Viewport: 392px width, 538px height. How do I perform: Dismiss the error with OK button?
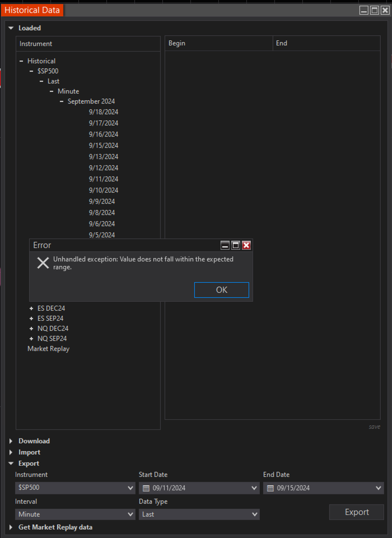tap(221, 290)
